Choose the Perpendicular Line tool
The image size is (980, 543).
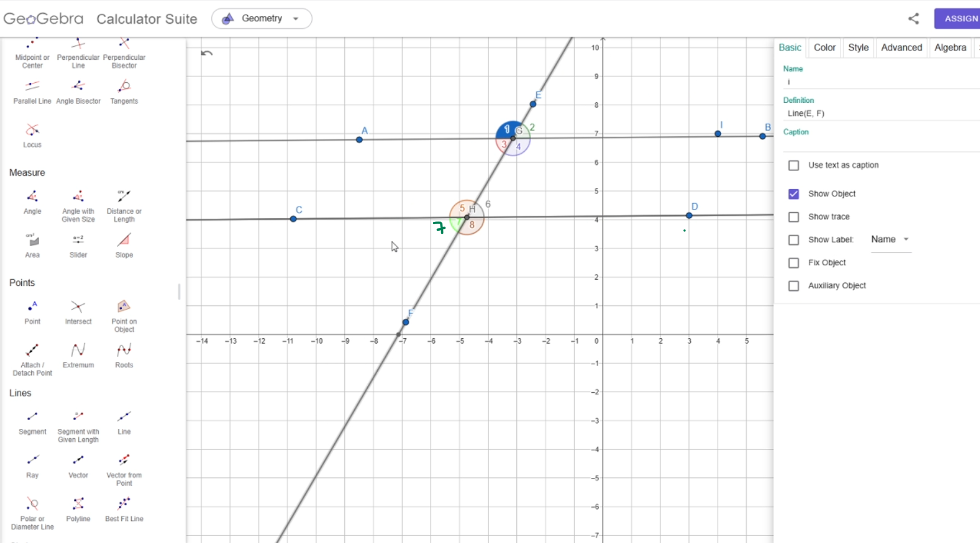78,53
